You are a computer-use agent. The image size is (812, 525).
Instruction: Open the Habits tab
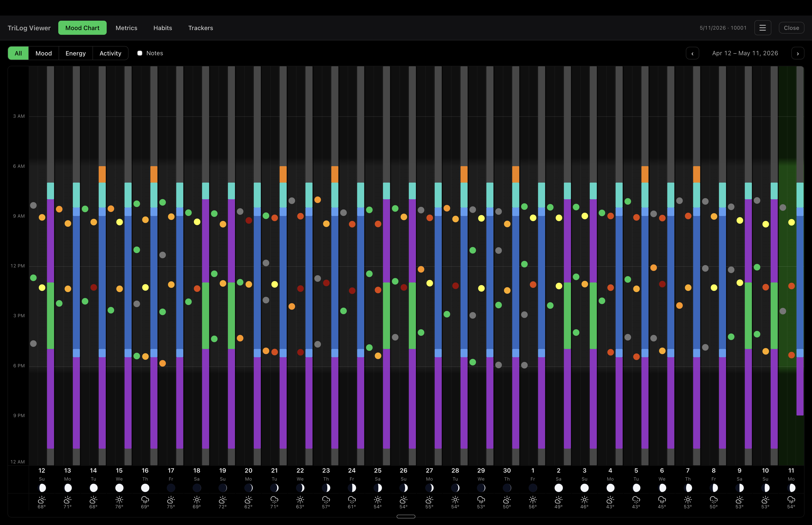click(x=163, y=28)
